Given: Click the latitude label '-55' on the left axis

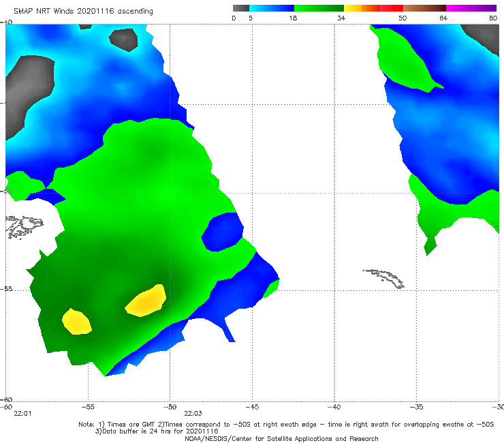Looking at the screenshot, I should pos(6,289).
